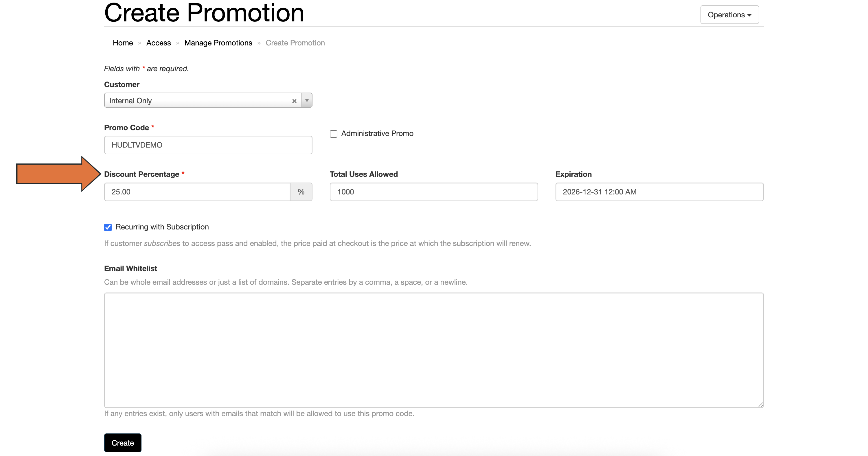This screenshot has height=456, width=868.
Task: Click the Total Uses Allowed field
Action: pyautogui.click(x=434, y=192)
